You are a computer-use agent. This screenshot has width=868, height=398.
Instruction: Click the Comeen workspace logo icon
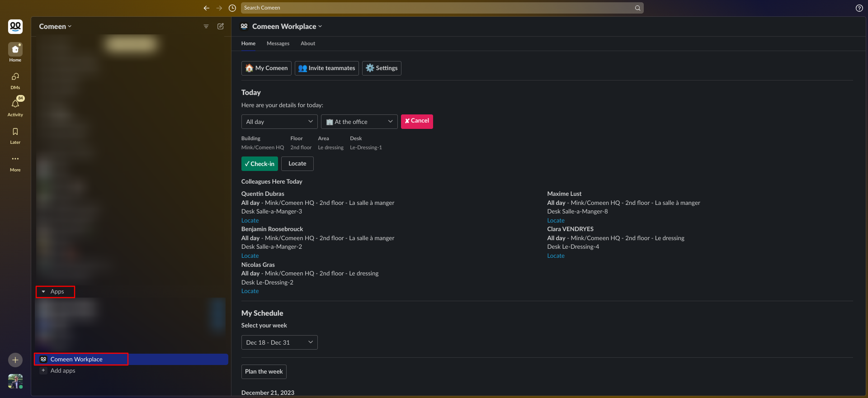[15, 27]
